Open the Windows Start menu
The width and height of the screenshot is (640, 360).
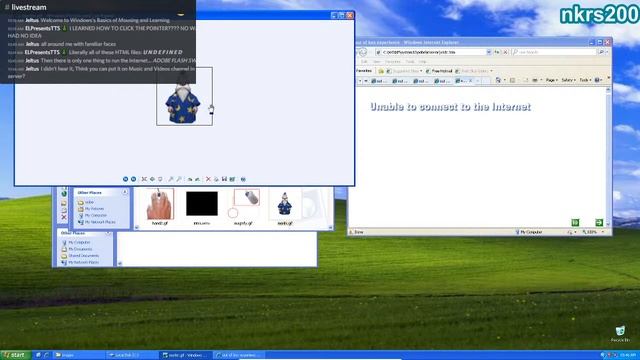15,355
